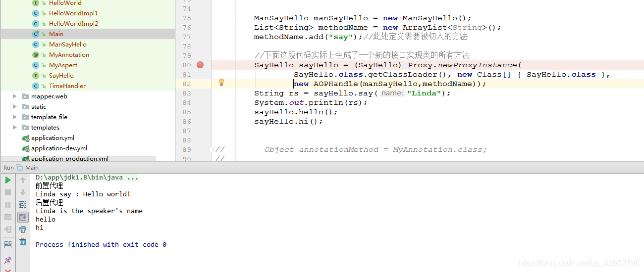Viewport: 644px width, 272px height.
Task: Click the Print console output icon
Action: click(23, 229)
